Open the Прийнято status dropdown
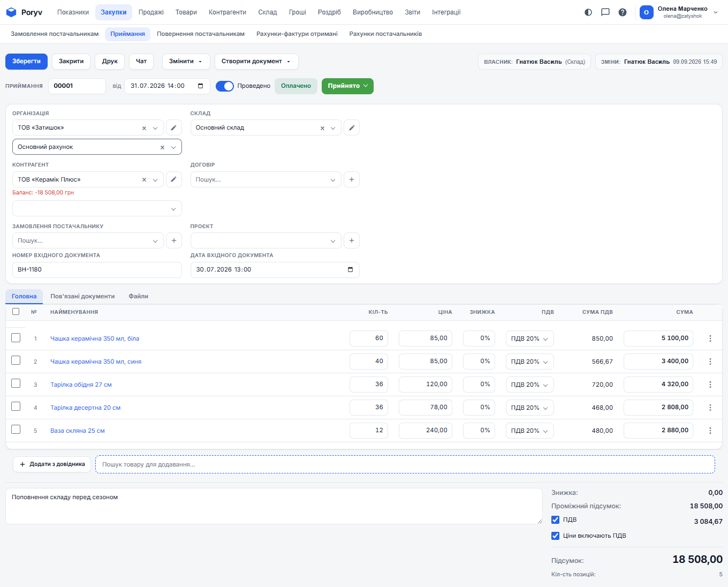 tap(347, 86)
